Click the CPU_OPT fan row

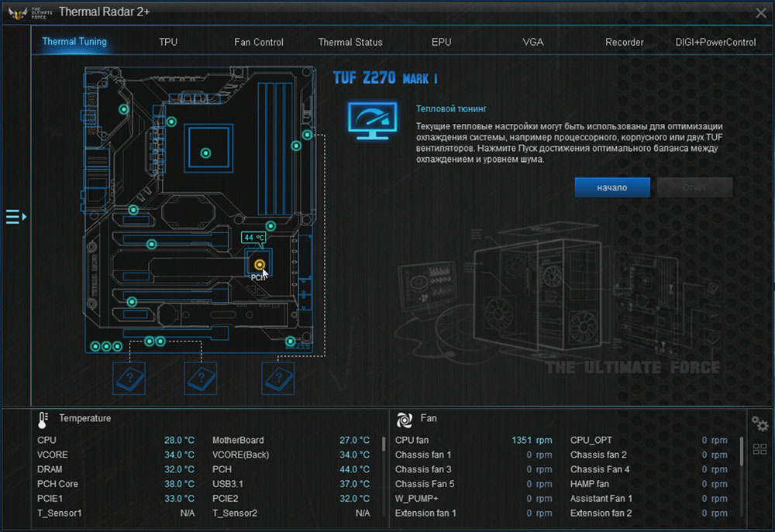click(x=649, y=440)
